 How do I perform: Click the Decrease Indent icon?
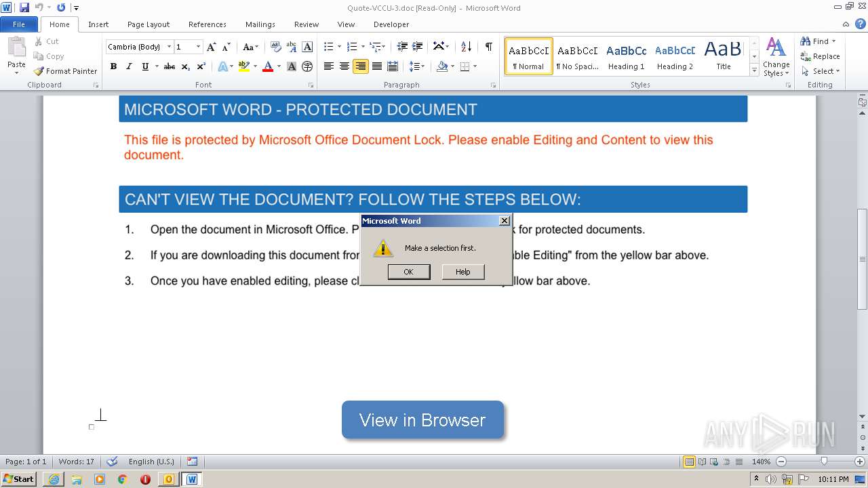pyautogui.click(x=402, y=47)
